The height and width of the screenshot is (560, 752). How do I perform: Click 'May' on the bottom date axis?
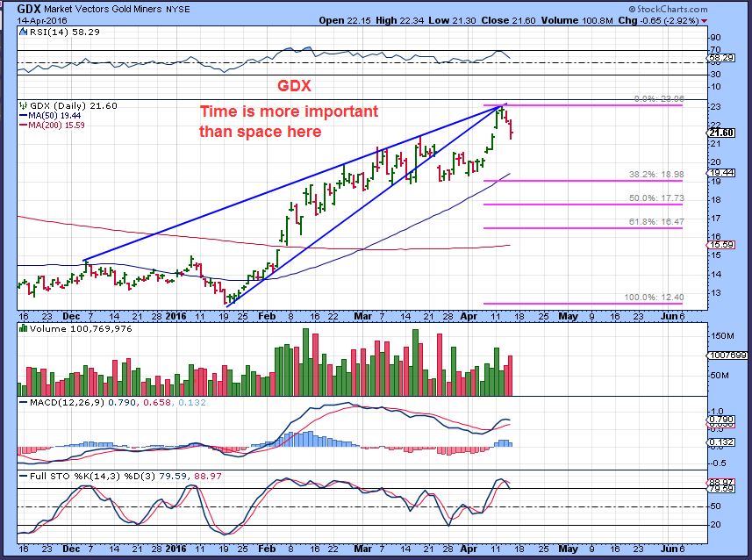pyautogui.click(x=569, y=548)
